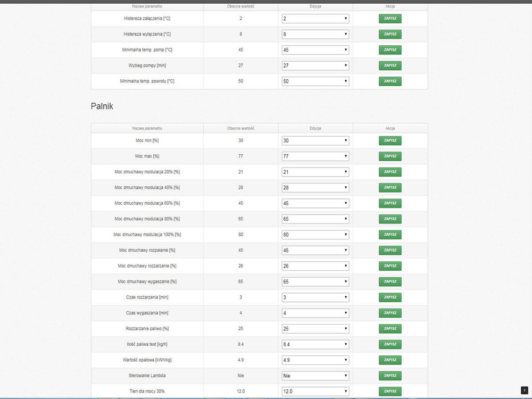Open the Histereza załączenia dropdown

point(315,19)
